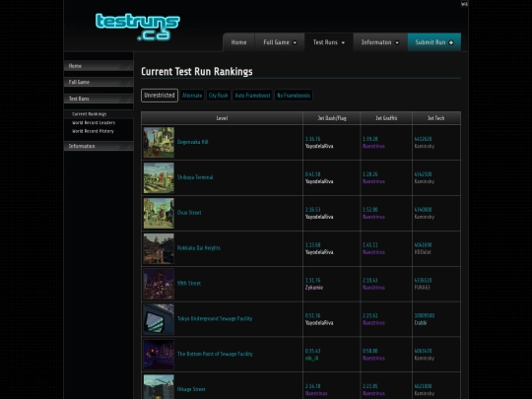The height and width of the screenshot is (399, 532).
Task: Open the Chuo Street level thumbnail
Action: [159, 213]
